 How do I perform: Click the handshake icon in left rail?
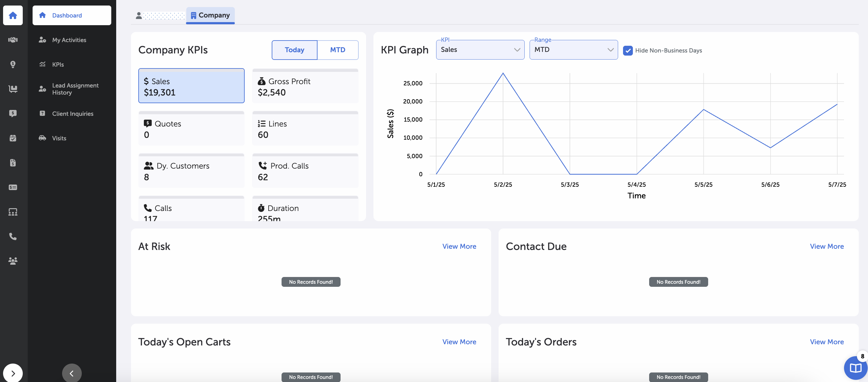coord(13,40)
